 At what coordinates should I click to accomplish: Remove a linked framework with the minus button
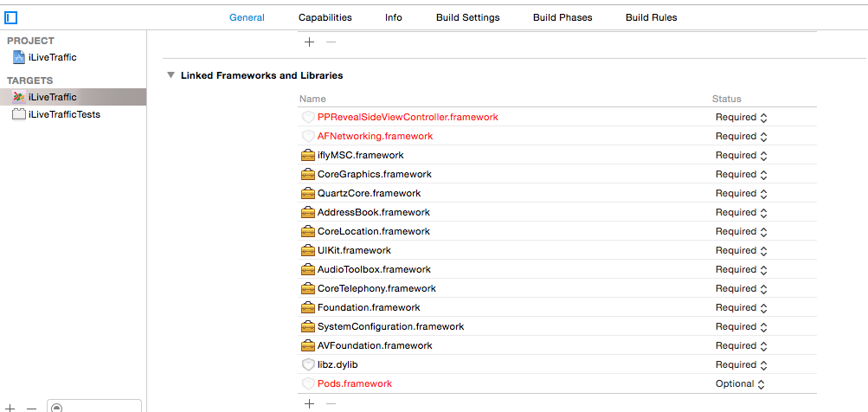[x=331, y=404]
